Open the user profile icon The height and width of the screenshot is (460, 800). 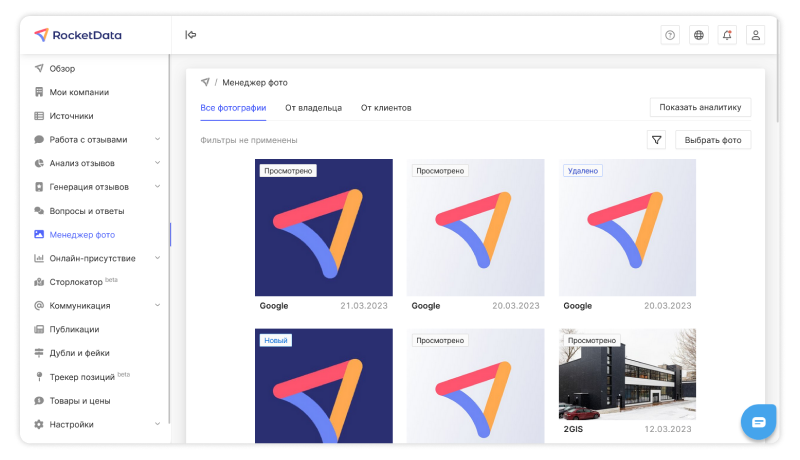point(756,35)
